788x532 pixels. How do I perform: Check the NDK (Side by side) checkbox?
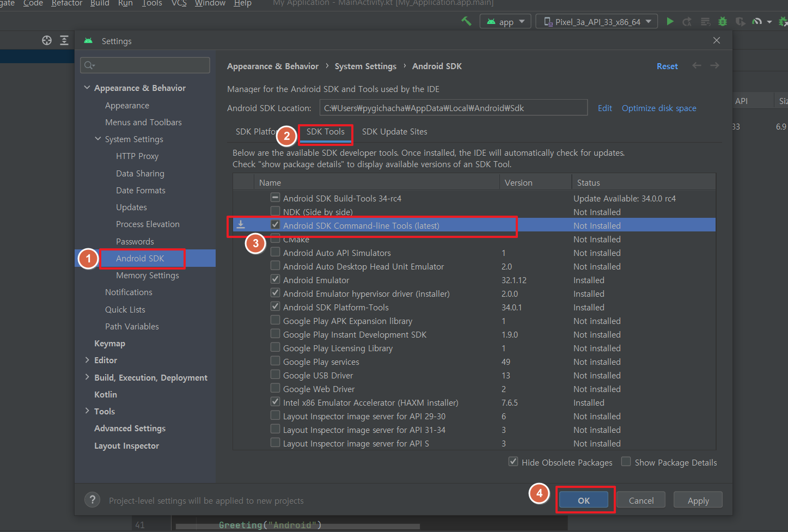click(x=276, y=211)
